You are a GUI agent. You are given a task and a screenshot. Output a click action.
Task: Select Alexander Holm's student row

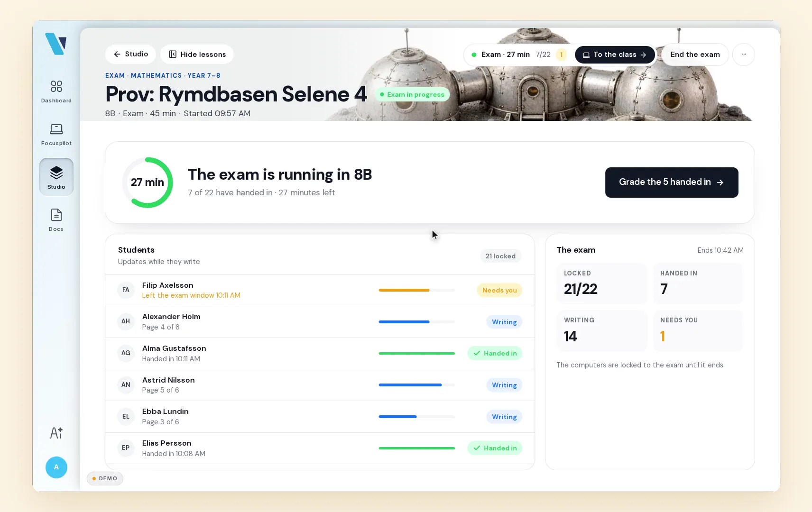(x=320, y=322)
